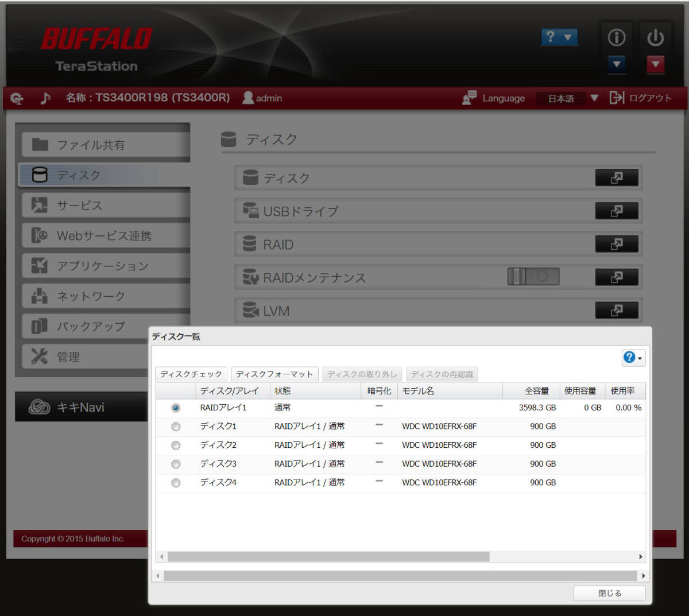Image resolution: width=689 pixels, height=616 pixels.
Task: Open the 日本語 language dropdown
Action: pos(568,98)
